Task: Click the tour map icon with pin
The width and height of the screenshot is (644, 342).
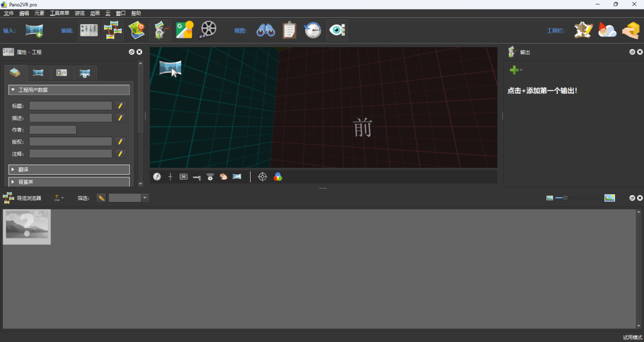Action: (x=136, y=31)
